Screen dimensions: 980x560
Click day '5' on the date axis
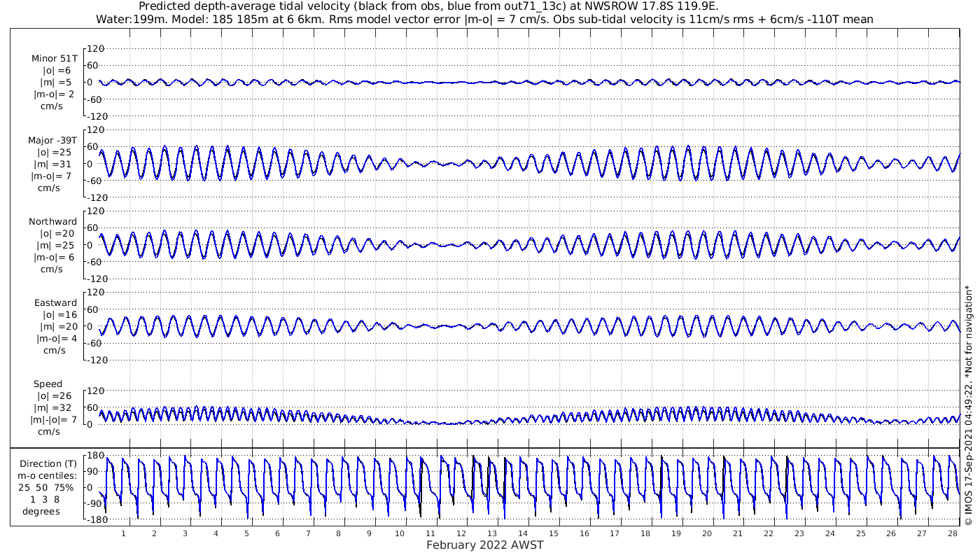[x=246, y=534]
